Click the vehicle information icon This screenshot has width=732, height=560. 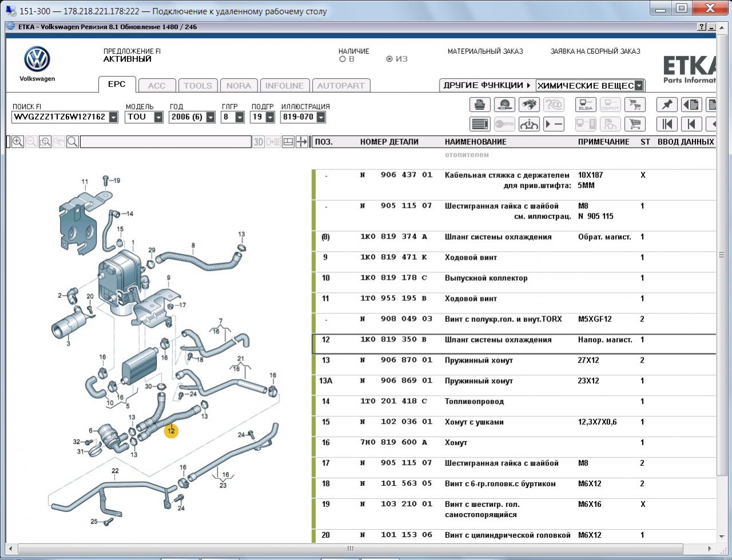529,124
